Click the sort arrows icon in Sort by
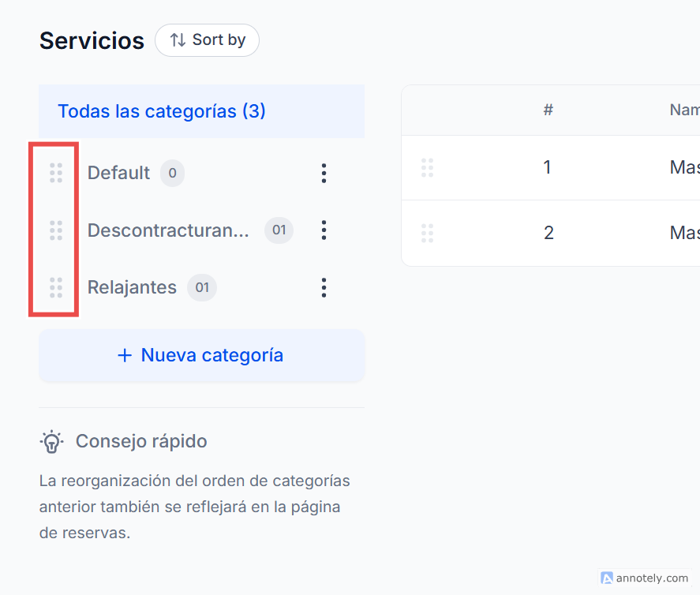 (x=178, y=40)
